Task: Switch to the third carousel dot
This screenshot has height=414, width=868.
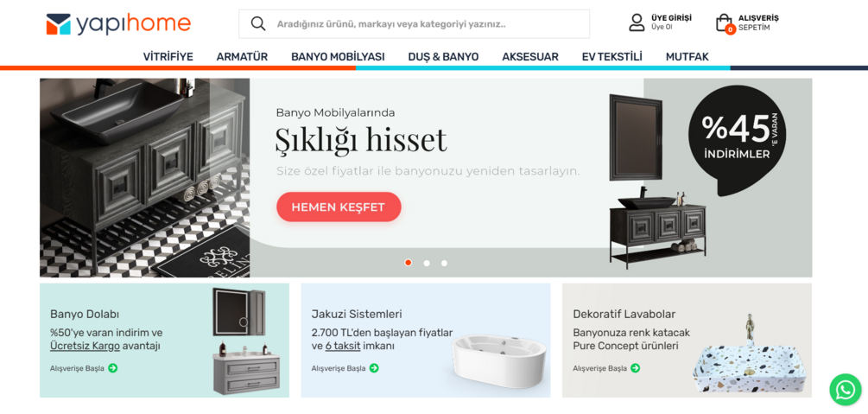Action: pos(444,264)
